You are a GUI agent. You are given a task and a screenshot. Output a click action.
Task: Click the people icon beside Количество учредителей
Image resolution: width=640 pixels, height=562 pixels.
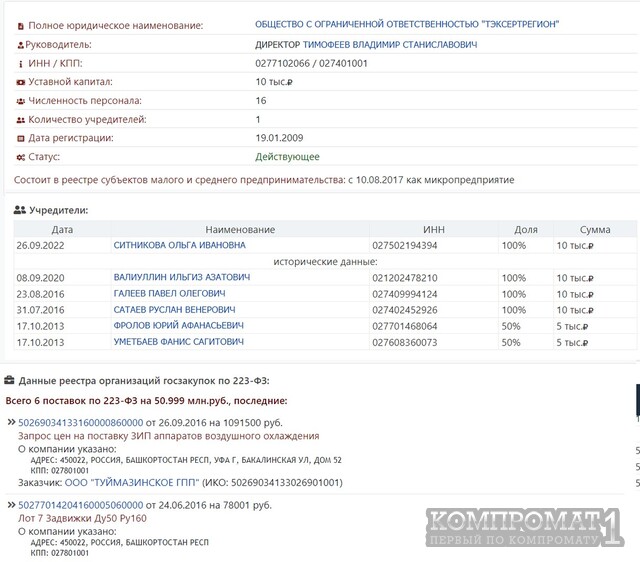(x=20, y=120)
